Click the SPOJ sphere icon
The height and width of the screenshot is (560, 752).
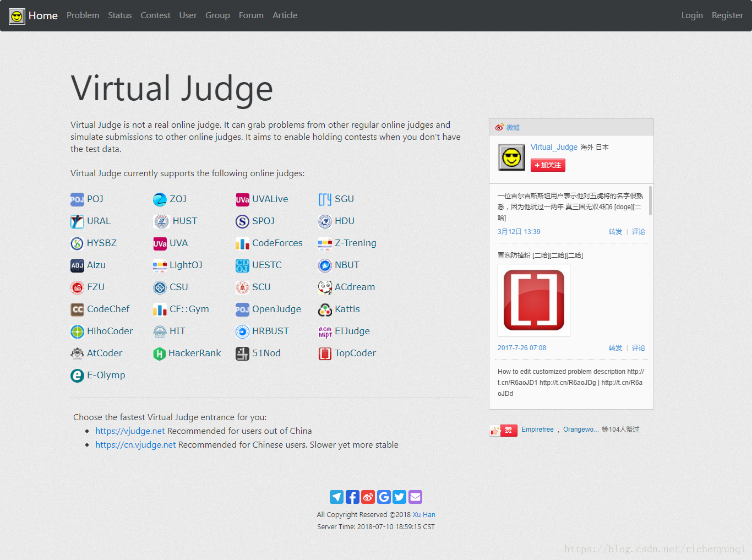coord(242,221)
